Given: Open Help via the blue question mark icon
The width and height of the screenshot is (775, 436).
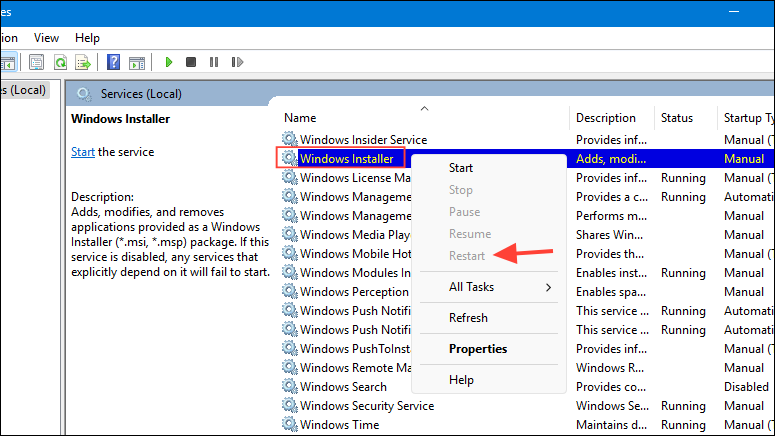Looking at the screenshot, I should pyautogui.click(x=113, y=62).
